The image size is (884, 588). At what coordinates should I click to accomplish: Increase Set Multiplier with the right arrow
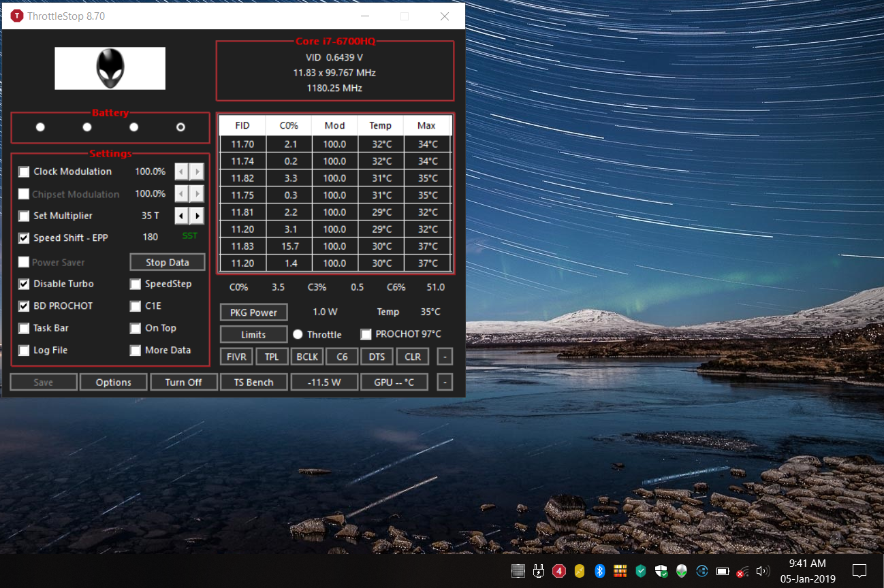pyautogui.click(x=197, y=216)
